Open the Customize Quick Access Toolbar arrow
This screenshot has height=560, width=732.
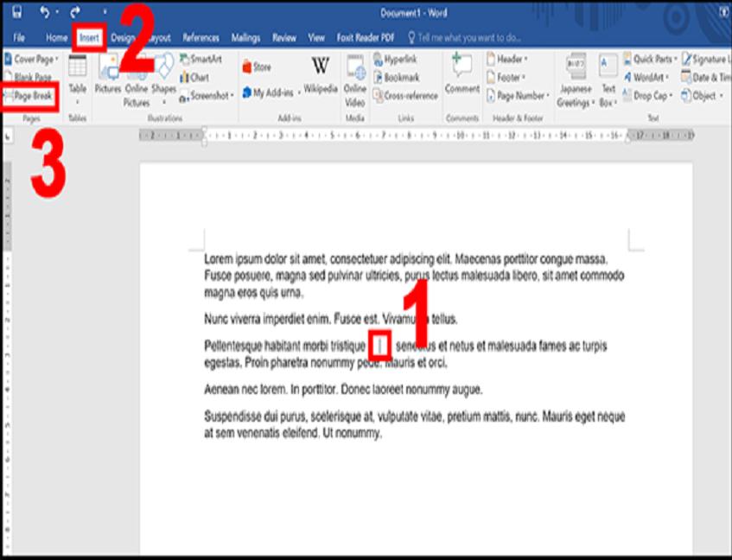pos(105,12)
